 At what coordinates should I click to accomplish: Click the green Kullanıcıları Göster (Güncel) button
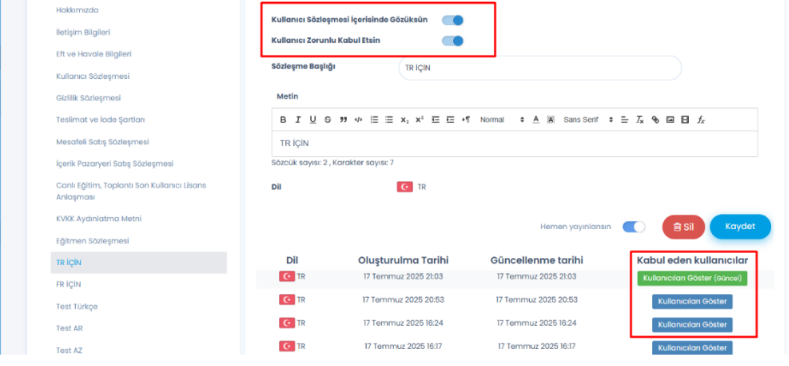692,278
